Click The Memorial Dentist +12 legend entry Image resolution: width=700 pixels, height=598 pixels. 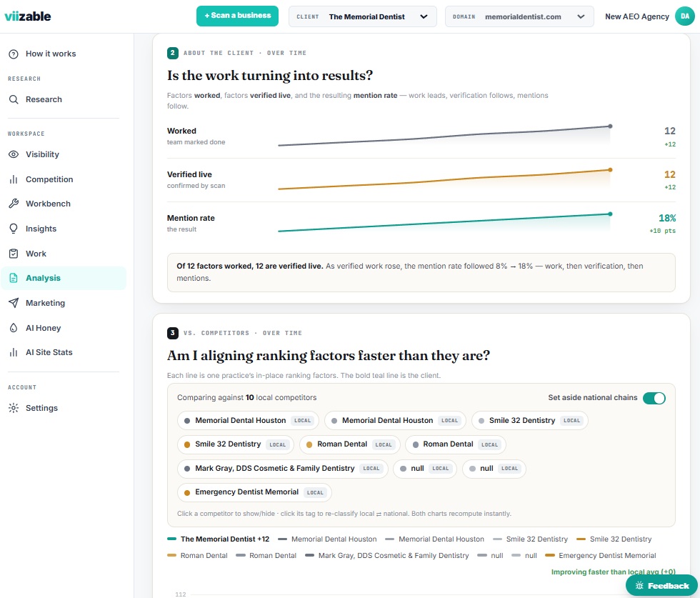(x=219, y=539)
